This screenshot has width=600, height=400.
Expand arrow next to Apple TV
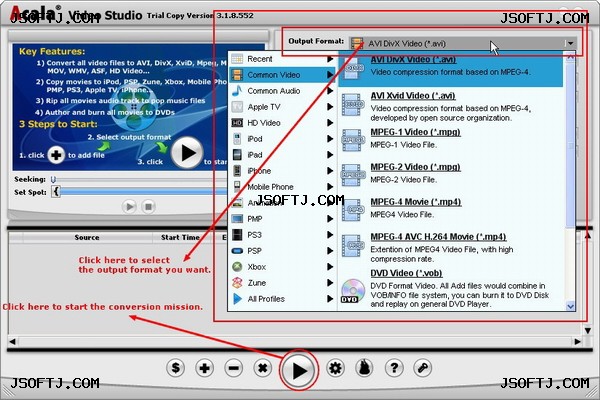tap(330, 107)
